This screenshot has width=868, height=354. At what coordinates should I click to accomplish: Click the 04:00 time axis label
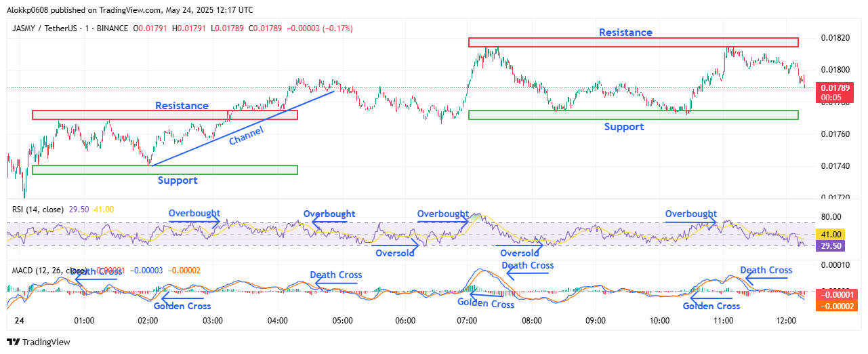tap(278, 319)
